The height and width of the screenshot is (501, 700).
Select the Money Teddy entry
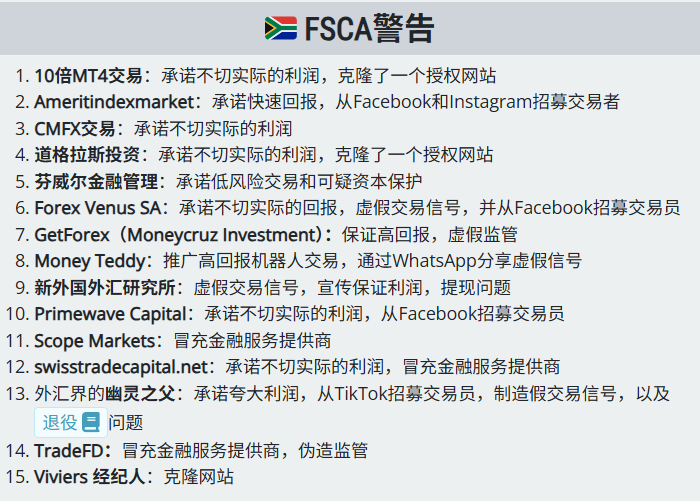pos(89,261)
